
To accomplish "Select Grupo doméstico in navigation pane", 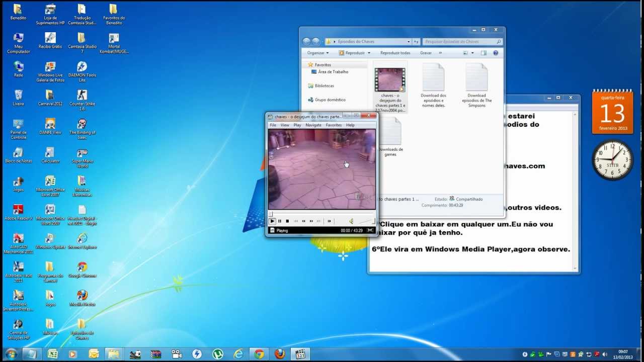I will coord(330,100).
